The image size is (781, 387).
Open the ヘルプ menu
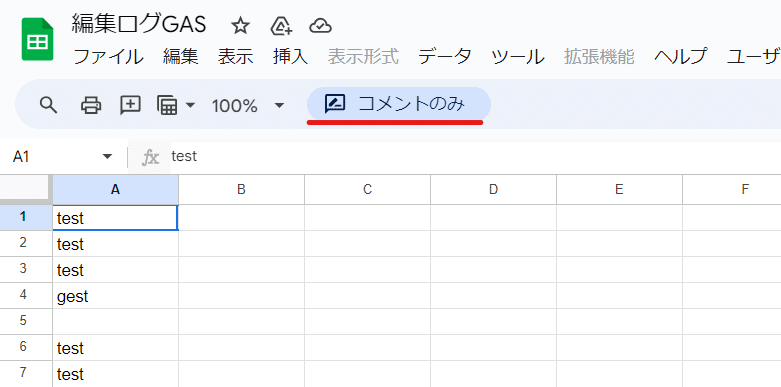680,57
